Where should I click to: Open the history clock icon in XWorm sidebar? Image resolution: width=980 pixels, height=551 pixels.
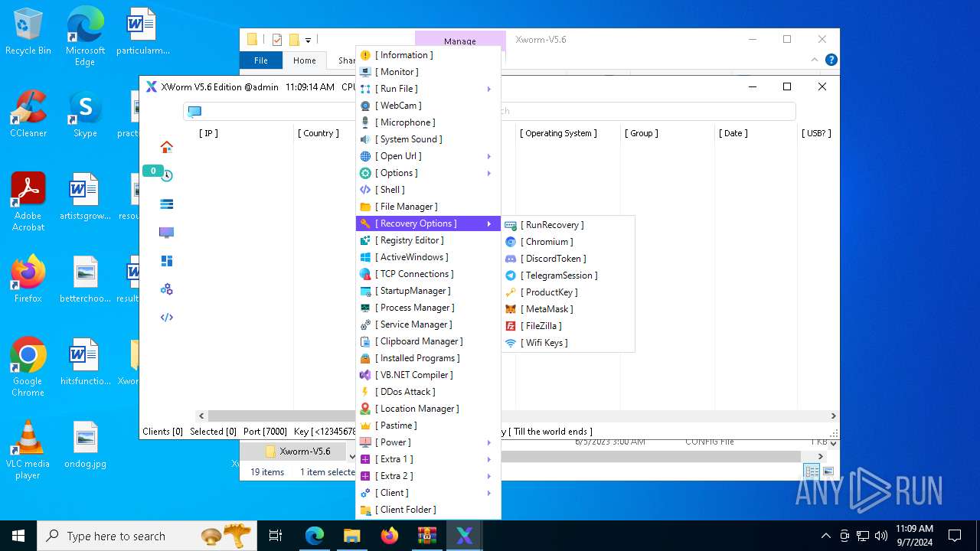point(166,175)
